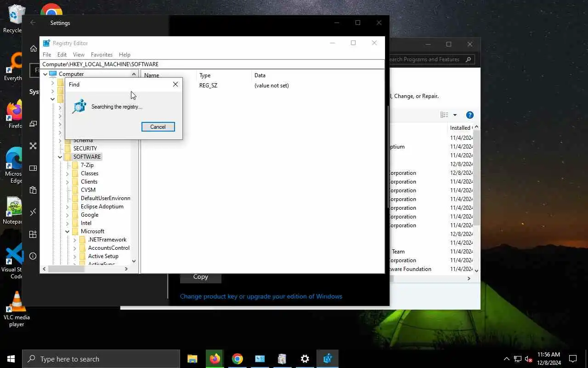Screen dimensions: 588x368
Task: Cancel the registry search
Action: (158, 127)
